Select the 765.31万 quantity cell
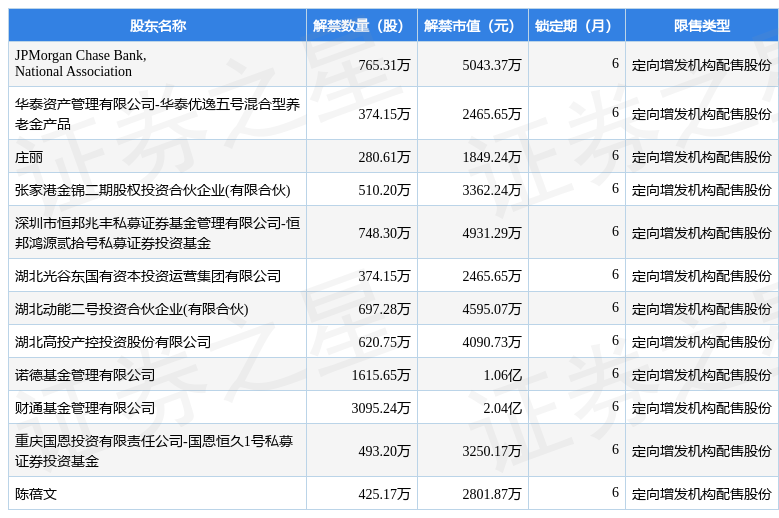This screenshot has height=518, width=779. [x=384, y=65]
